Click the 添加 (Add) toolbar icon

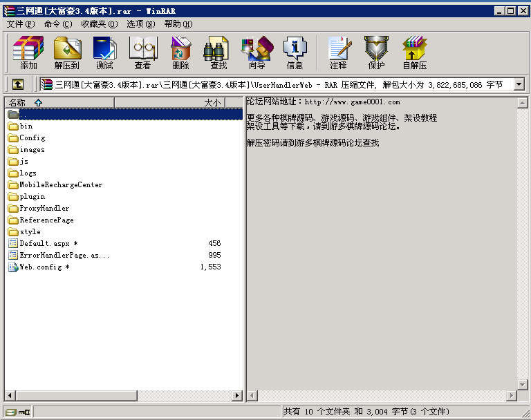tap(28, 52)
